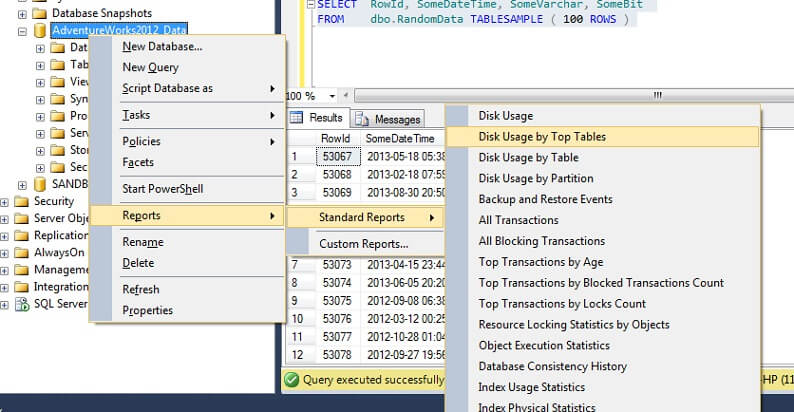Click the Security folder icon
The height and width of the screenshot is (412, 794).
click(21, 201)
